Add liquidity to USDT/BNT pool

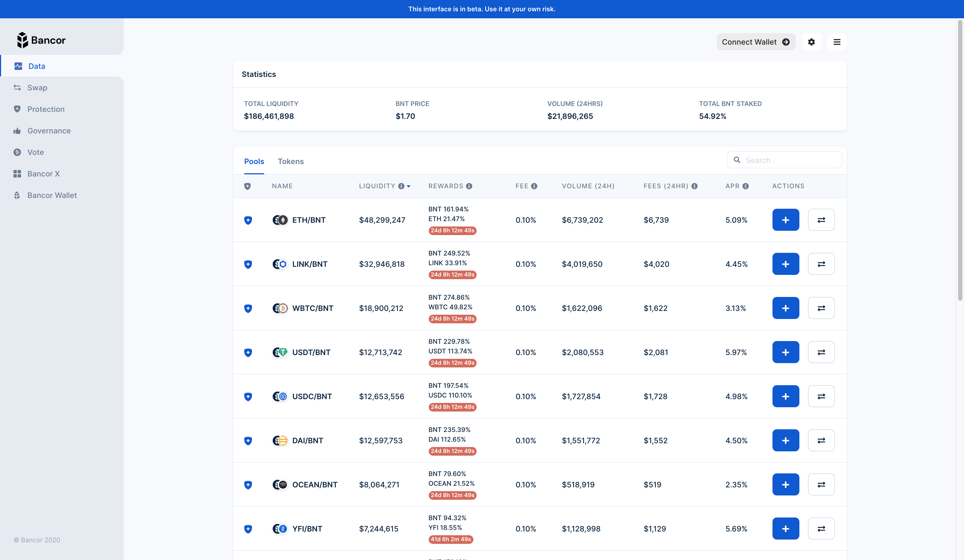785,352
